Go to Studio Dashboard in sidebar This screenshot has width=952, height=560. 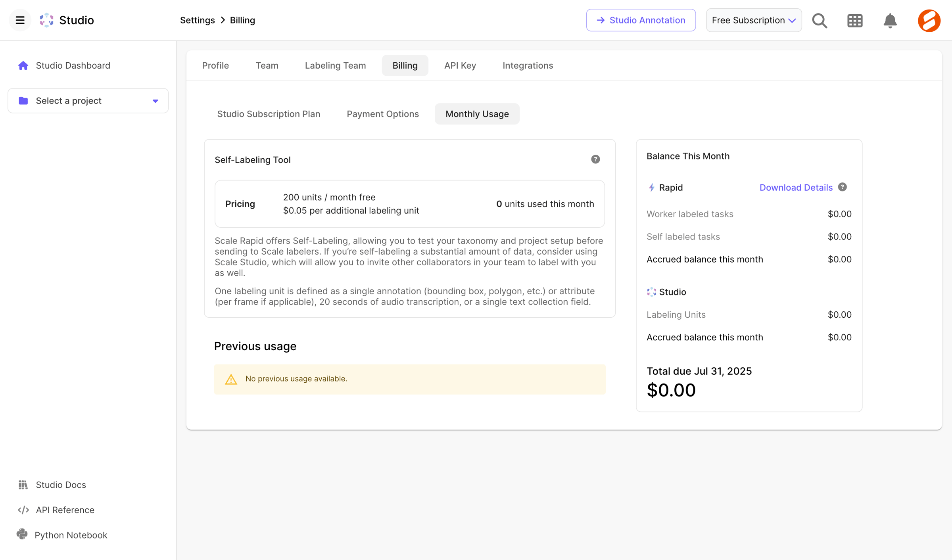pos(73,65)
